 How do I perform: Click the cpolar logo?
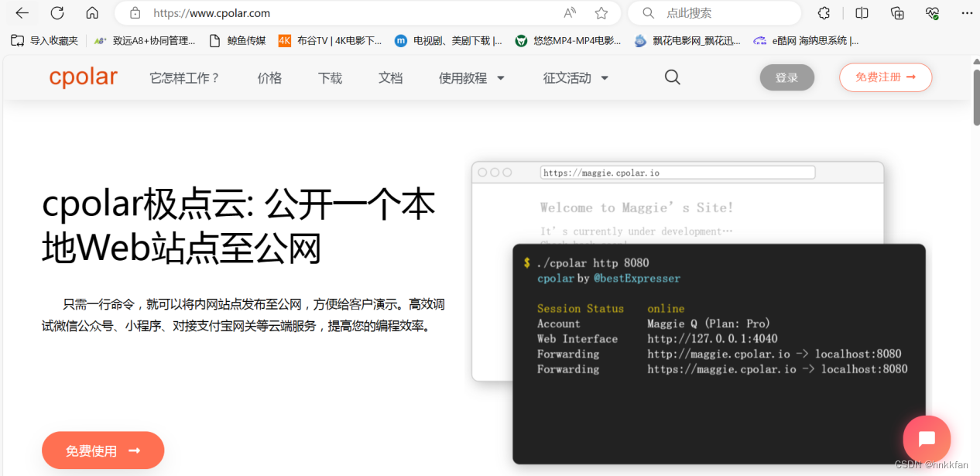tap(83, 77)
